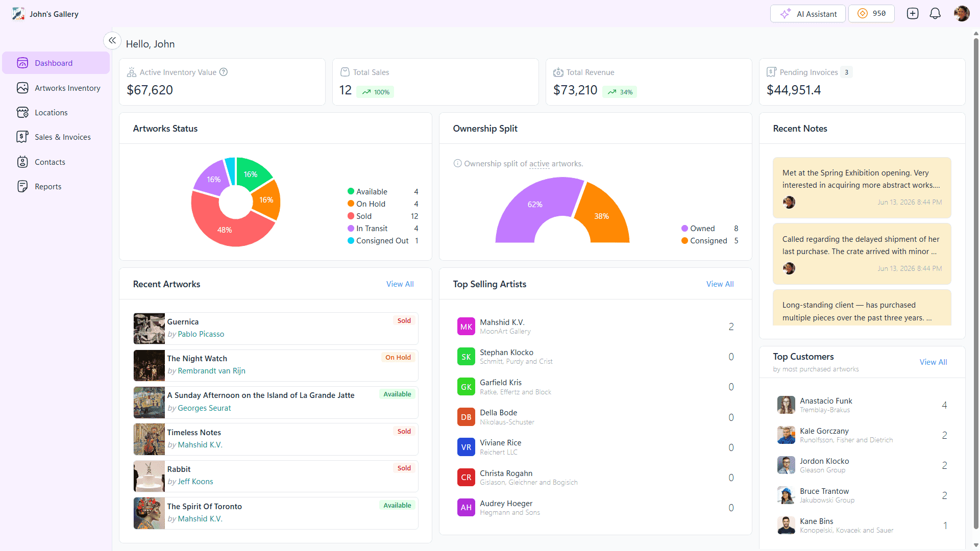Click the Consigned Out legend entry

(383, 240)
